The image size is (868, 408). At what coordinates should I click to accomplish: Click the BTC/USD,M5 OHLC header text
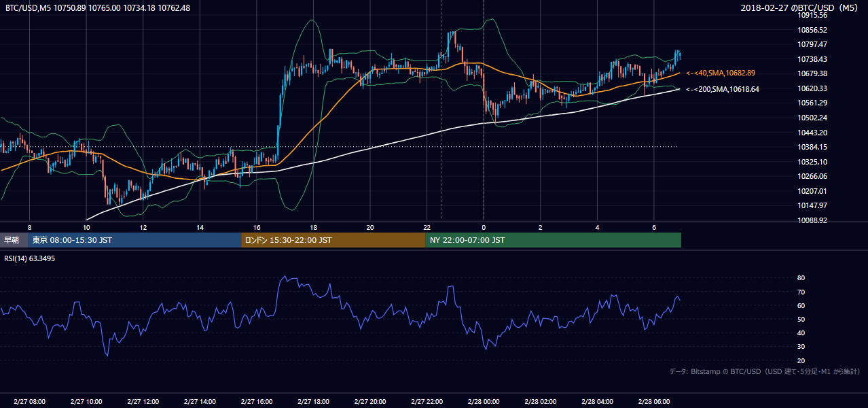98,8
